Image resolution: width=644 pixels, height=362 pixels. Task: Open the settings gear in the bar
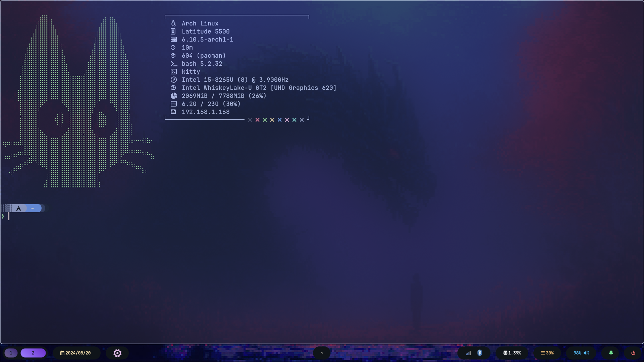tap(117, 353)
